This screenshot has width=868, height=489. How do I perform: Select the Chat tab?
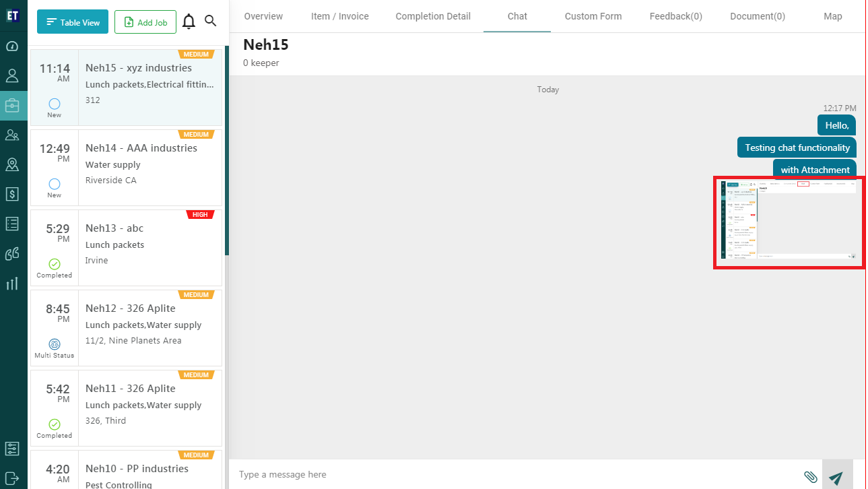517,16
